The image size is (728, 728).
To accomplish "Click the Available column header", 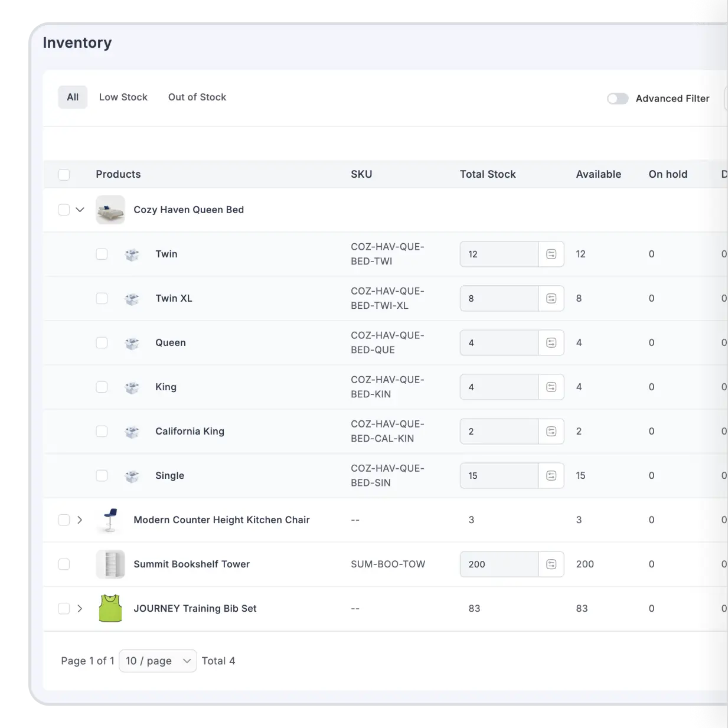I will [x=599, y=174].
